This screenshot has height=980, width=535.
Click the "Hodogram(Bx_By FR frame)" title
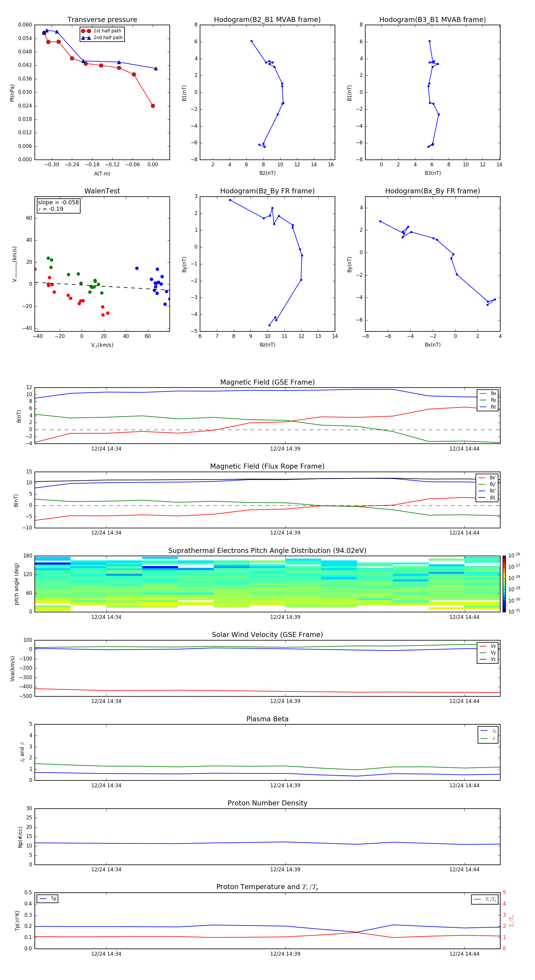coord(432,191)
